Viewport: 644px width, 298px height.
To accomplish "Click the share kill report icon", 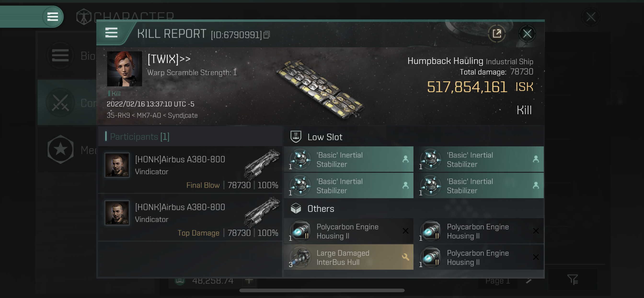I will tap(496, 34).
